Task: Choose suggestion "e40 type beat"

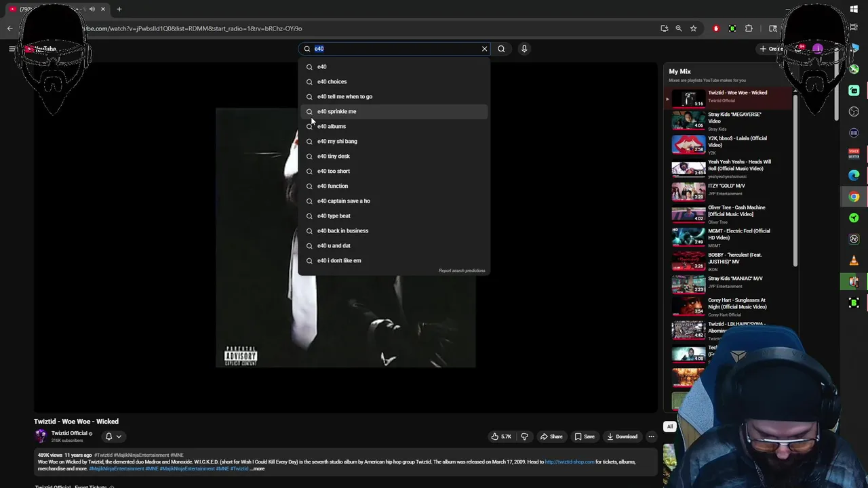Action: point(394,216)
